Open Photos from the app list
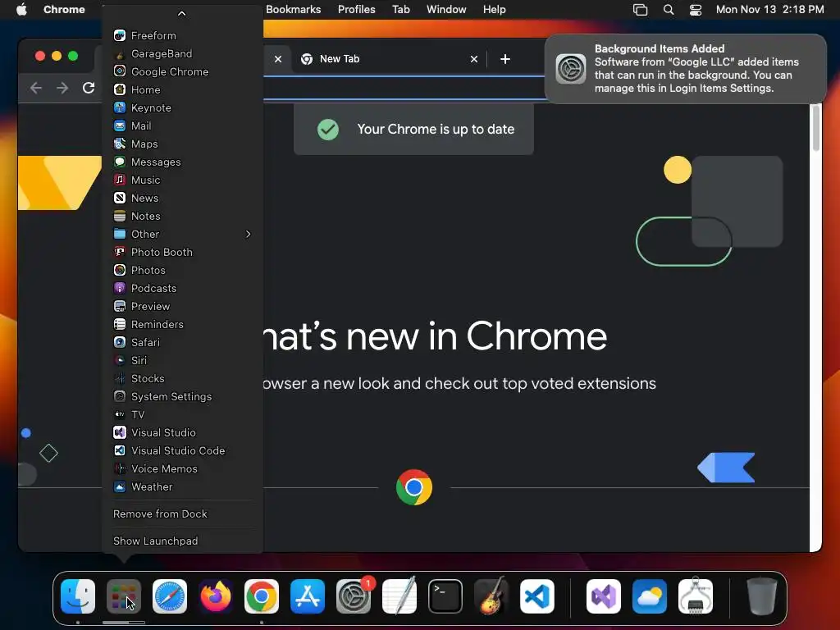The width and height of the screenshot is (840, 630). (x=182, y=270)
